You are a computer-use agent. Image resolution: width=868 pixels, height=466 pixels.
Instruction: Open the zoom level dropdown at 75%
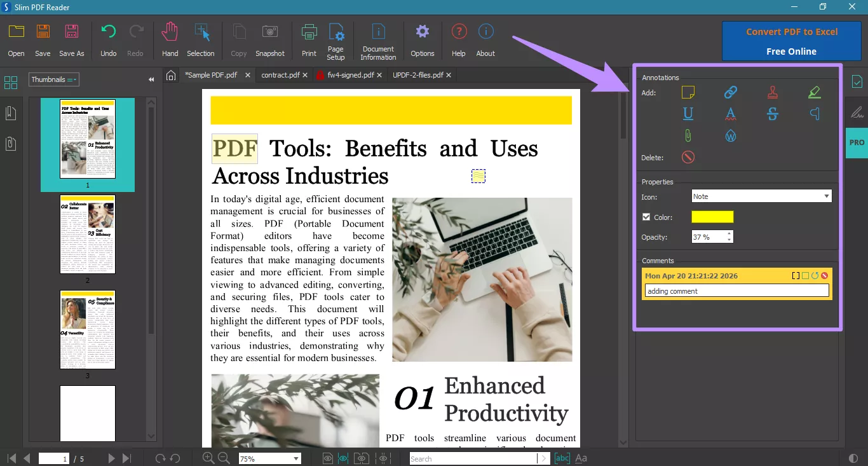pyautogui.click(x=269, y=458)
